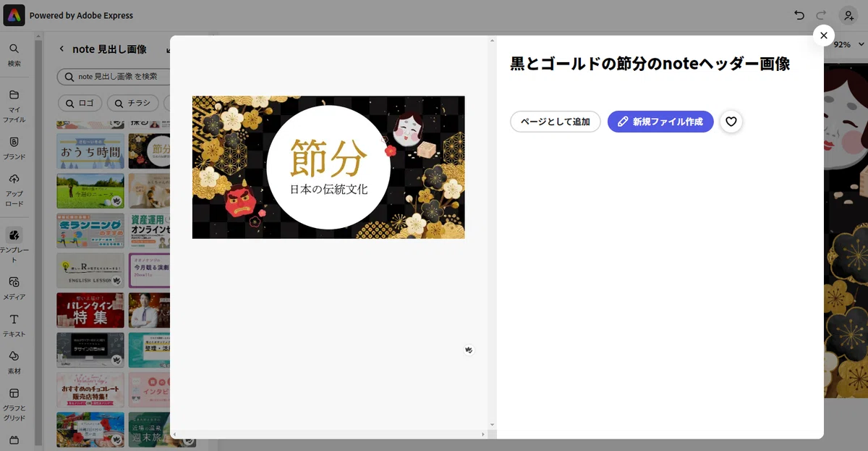Add template to favorites with heart
The width and height of the screenshot is (868, 451).
tap(731, 122)
